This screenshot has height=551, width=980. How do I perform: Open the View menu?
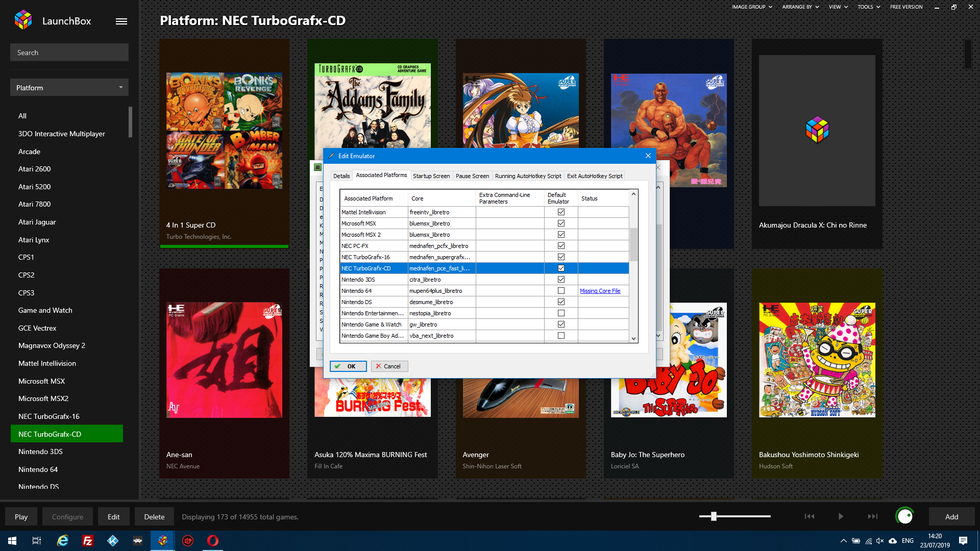click(838, 7)
